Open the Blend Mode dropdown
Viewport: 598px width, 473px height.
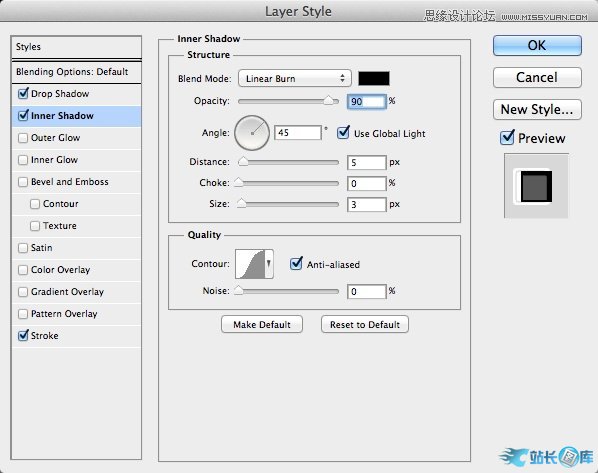(x=294, y=79)
